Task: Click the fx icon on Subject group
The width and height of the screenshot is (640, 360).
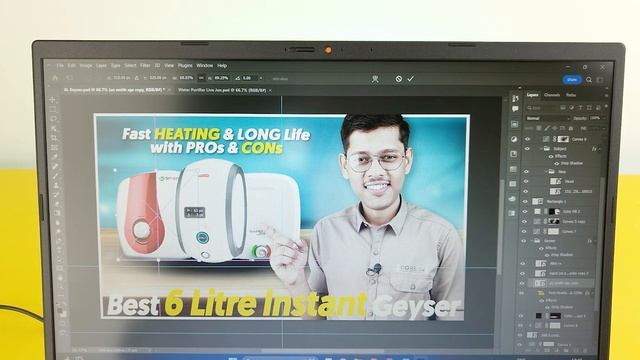Action: 594,149
